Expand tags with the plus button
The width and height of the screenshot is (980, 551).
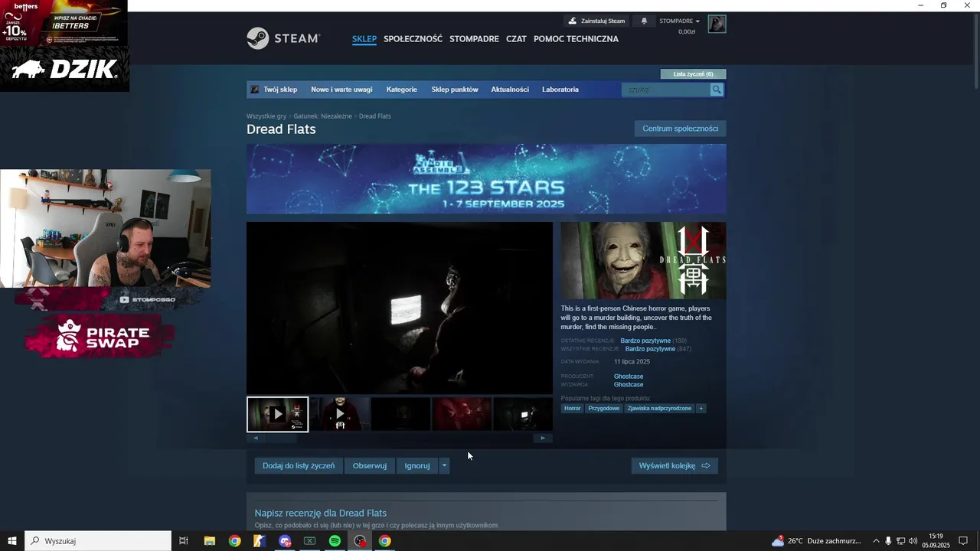(701, 409)
